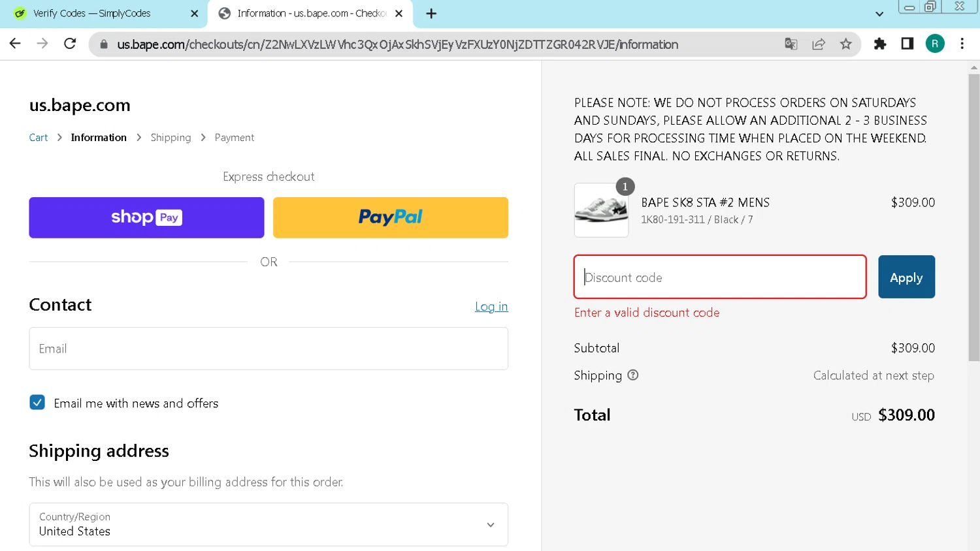Image resolution: width=980 pixels, height=551 pixels.
Task: Click the page vertical scrollbar
Action: 974,217
